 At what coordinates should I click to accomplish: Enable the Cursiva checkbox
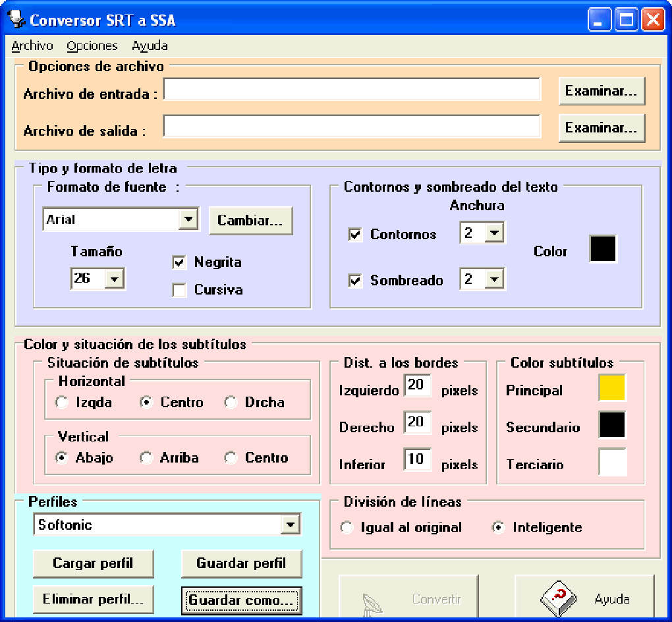point(179,290)
